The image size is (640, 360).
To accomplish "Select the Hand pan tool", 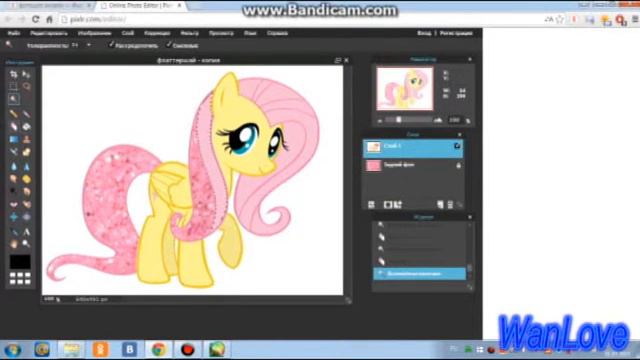I will [x=13, y=244].
